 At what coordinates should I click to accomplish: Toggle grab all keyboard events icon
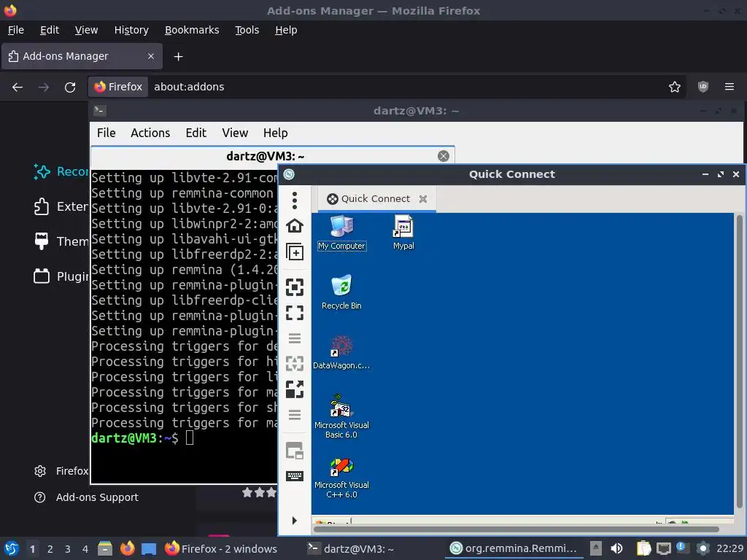(295, 475)
